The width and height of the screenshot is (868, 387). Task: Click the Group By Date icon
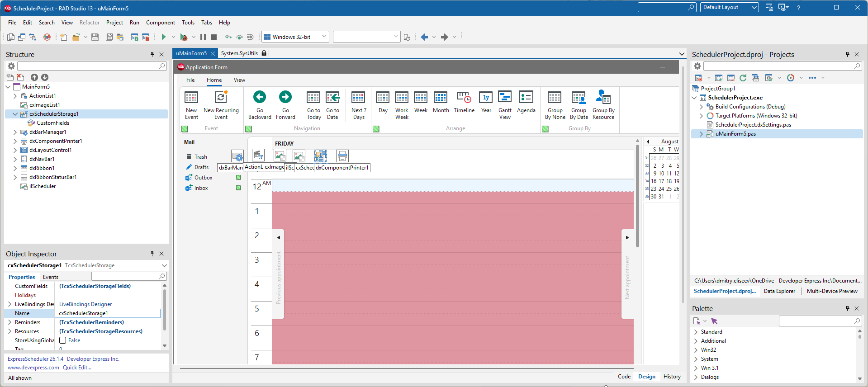click(579, 97)
